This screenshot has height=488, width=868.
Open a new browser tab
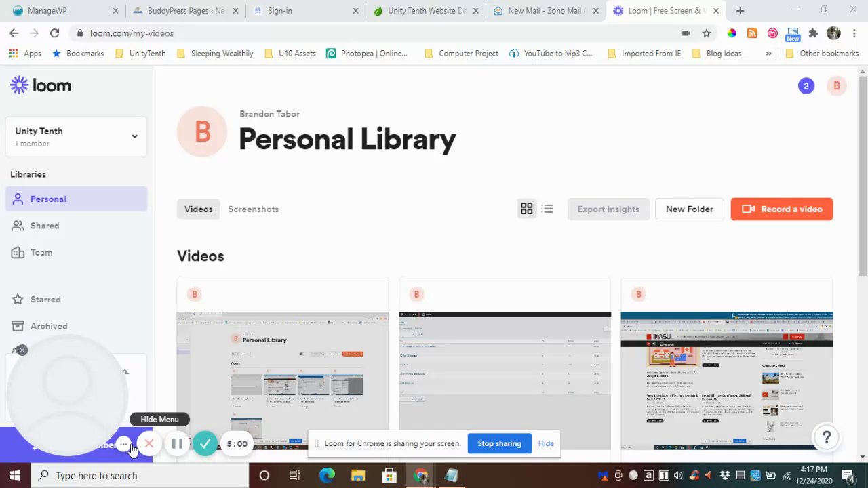pyautogui.click(x=740, y=11)
